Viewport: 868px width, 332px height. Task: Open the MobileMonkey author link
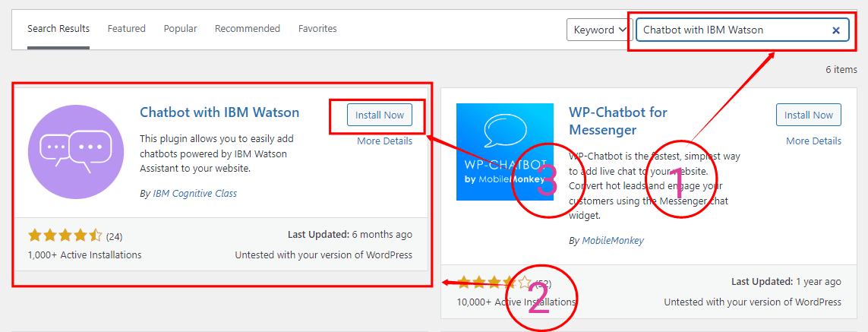tap(613, 241)
